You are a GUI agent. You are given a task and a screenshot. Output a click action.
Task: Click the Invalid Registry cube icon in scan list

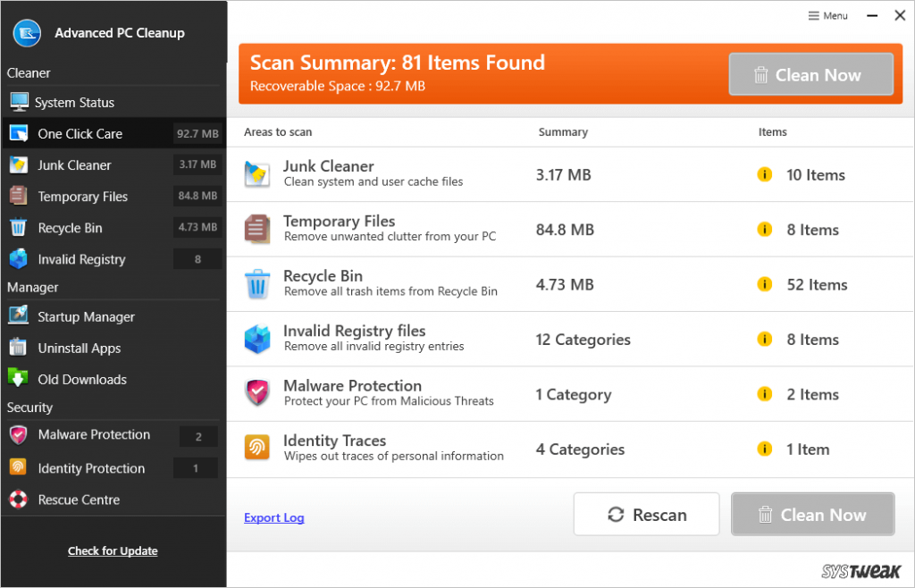(x=257, y=339)
